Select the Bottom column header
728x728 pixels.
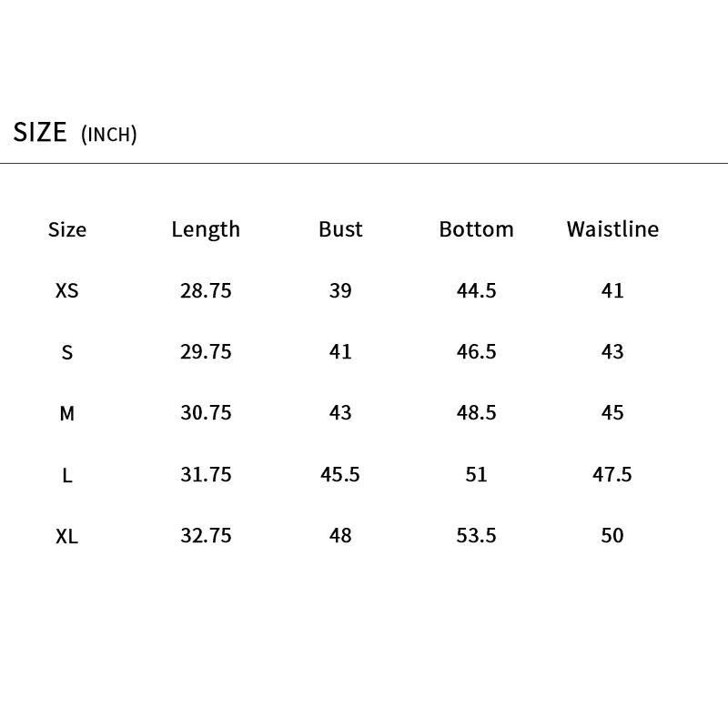point(476,229)
